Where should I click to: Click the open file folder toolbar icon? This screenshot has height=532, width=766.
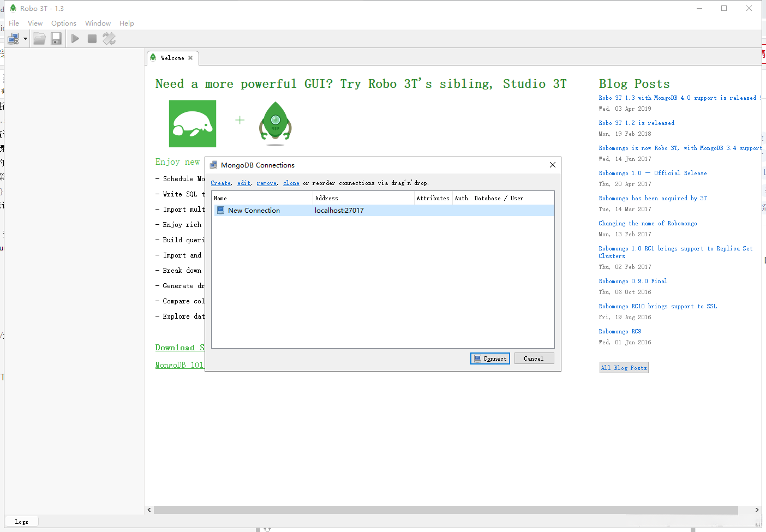pyautogui.click(x=39, y=39)
